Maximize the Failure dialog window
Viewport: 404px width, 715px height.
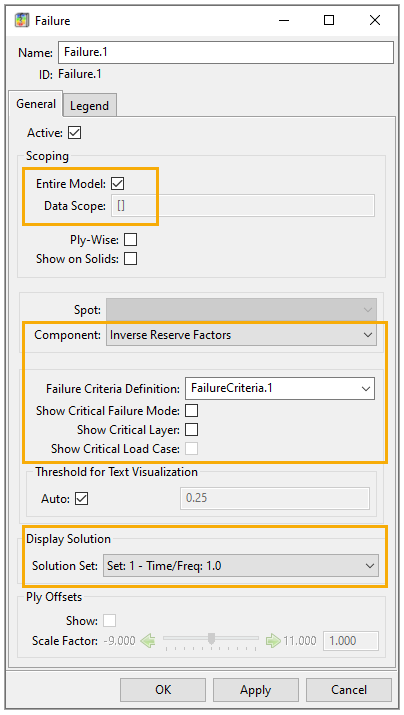click(329, 20)
